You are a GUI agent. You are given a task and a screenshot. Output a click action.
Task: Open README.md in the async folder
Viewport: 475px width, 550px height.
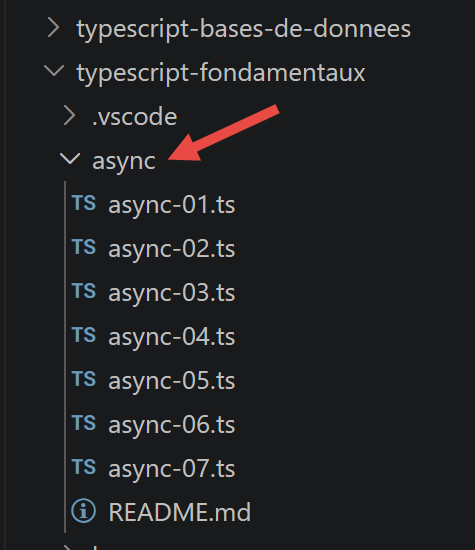[x=180, y=512]
